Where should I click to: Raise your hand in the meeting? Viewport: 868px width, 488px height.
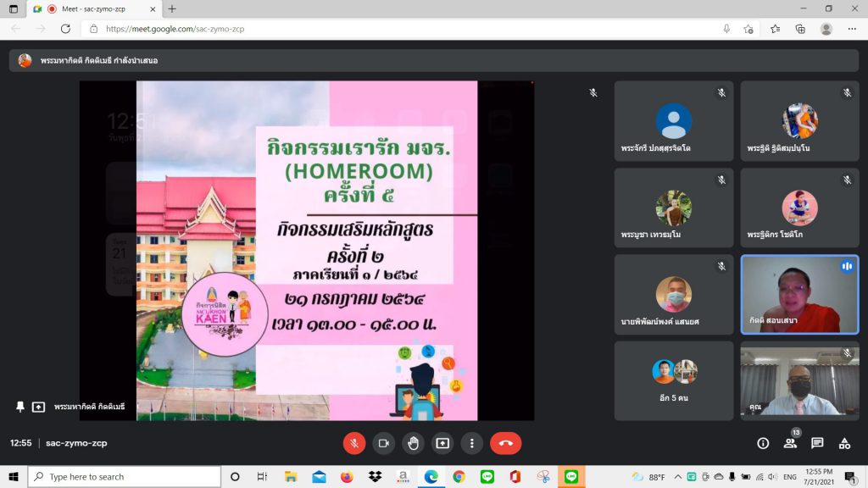click(x=413, y=443)
